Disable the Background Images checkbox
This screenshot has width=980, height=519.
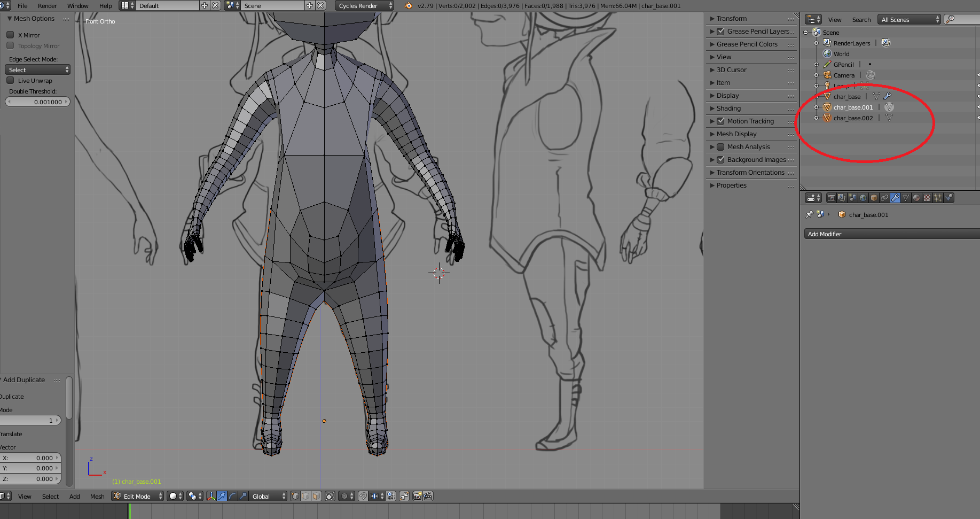coord(720,160)
